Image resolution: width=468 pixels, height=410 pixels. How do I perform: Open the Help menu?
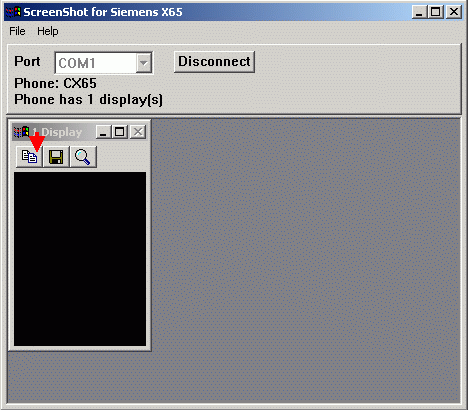48,31
